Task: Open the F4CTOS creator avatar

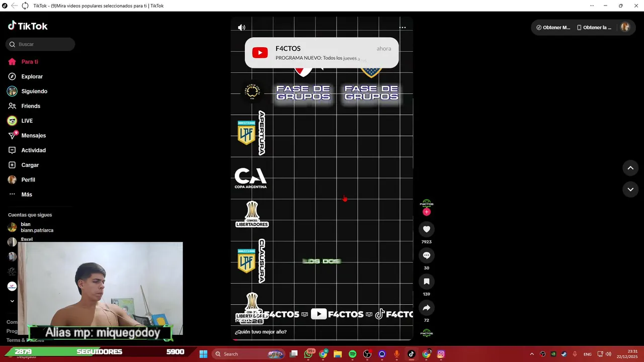Action: (427, 203)
